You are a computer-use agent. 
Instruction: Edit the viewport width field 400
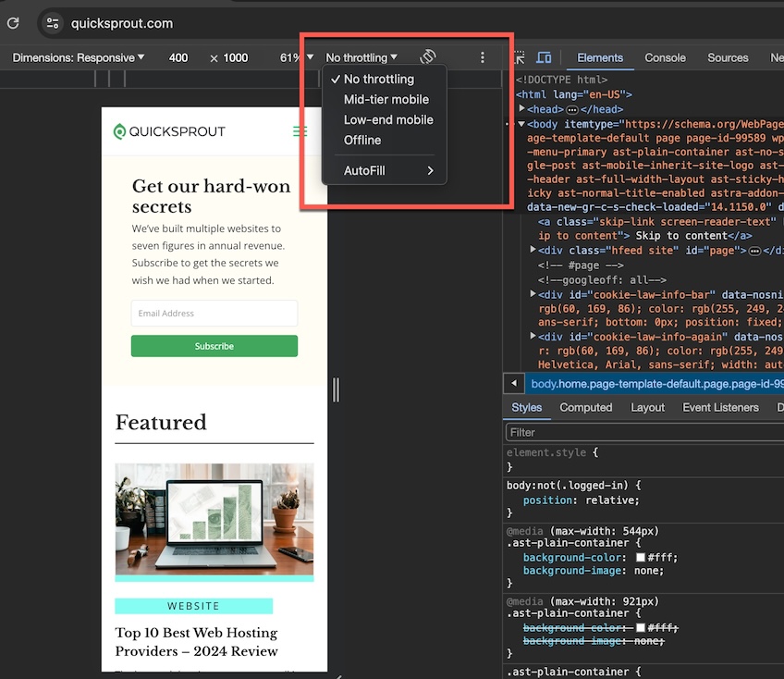178,58
